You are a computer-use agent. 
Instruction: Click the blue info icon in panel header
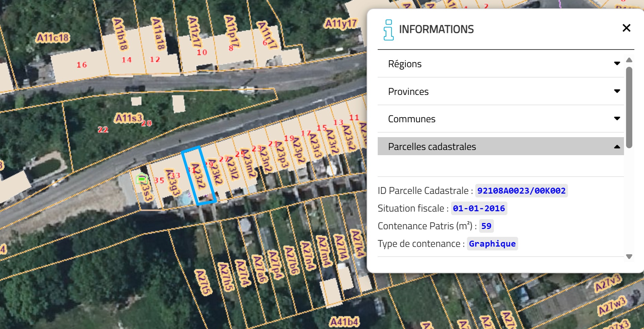[x=388, y=30]
